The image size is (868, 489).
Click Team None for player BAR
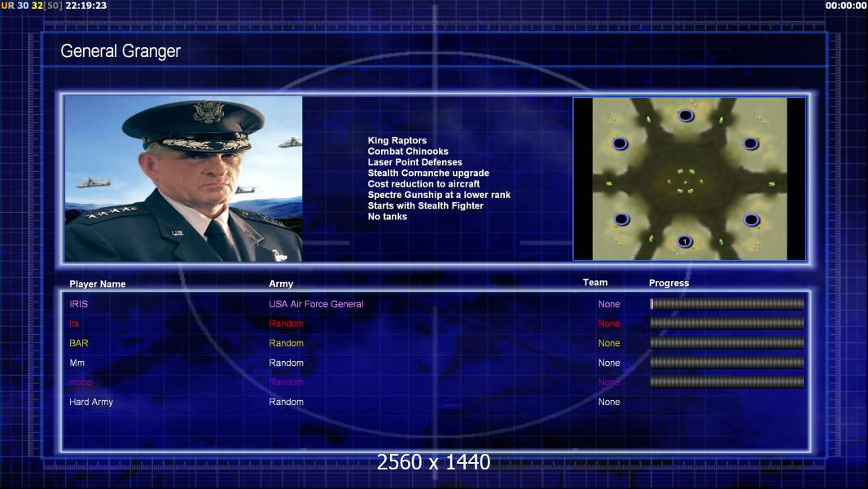click(x=609, y=343)
